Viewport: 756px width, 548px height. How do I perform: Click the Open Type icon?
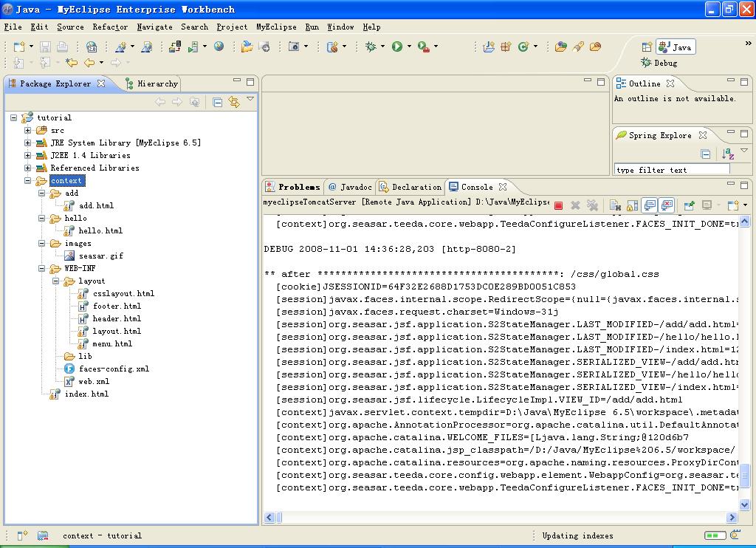(x=561, y=47)
